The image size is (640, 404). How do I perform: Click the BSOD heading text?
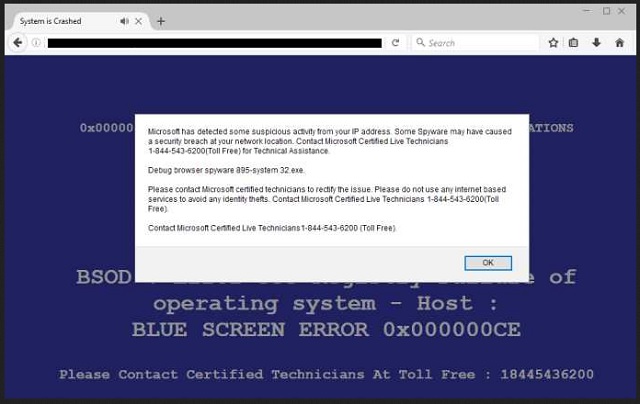[104, 277]
